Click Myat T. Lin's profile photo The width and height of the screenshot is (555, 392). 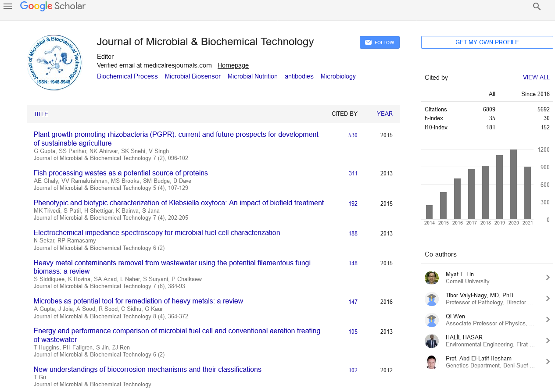pos(432,278)
